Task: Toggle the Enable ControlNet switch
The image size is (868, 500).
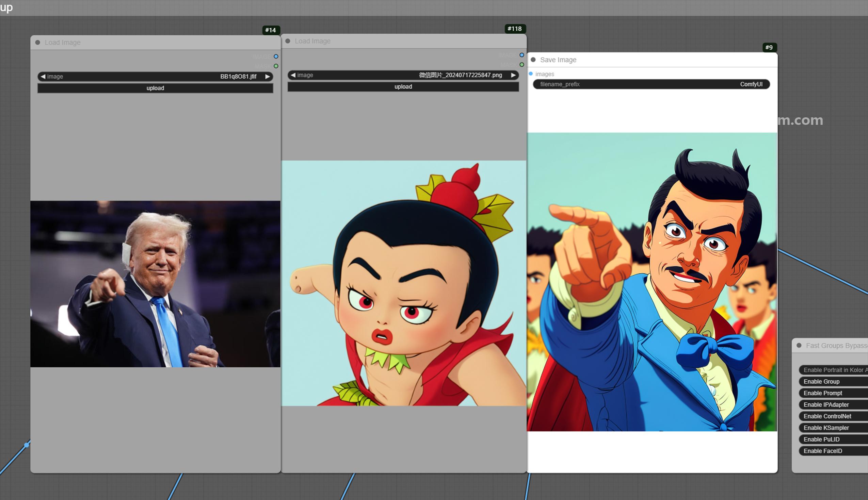Action: pos(833,416)
